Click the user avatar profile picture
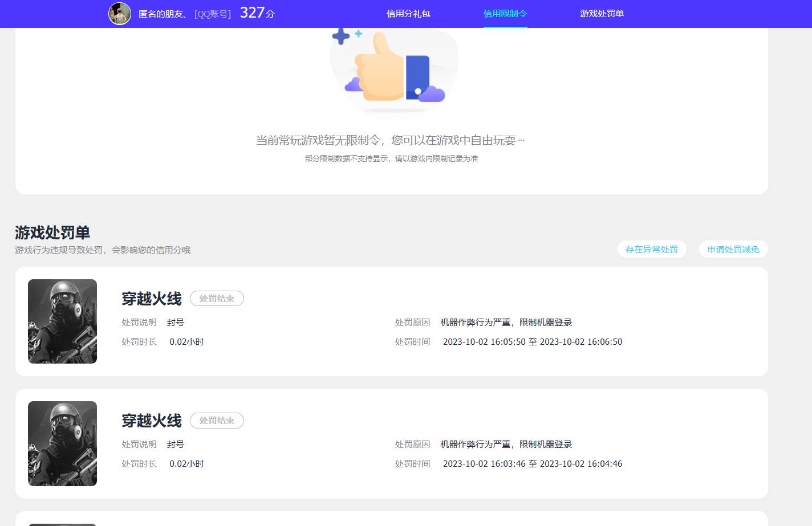The width and height of the screenshot is (812, 526). pos(120,14)
